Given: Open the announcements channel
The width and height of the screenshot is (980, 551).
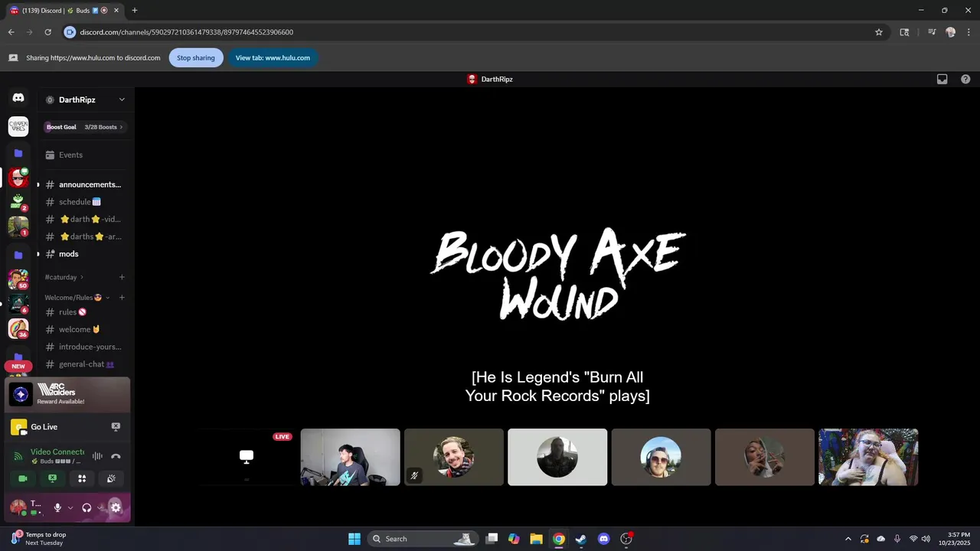Looking at the screenshot, I should 85,184.
